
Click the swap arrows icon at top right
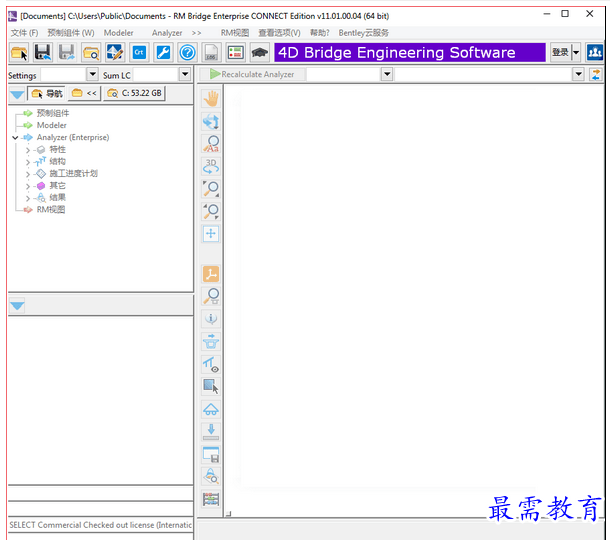pyautogui.click(x=596, y=74)
